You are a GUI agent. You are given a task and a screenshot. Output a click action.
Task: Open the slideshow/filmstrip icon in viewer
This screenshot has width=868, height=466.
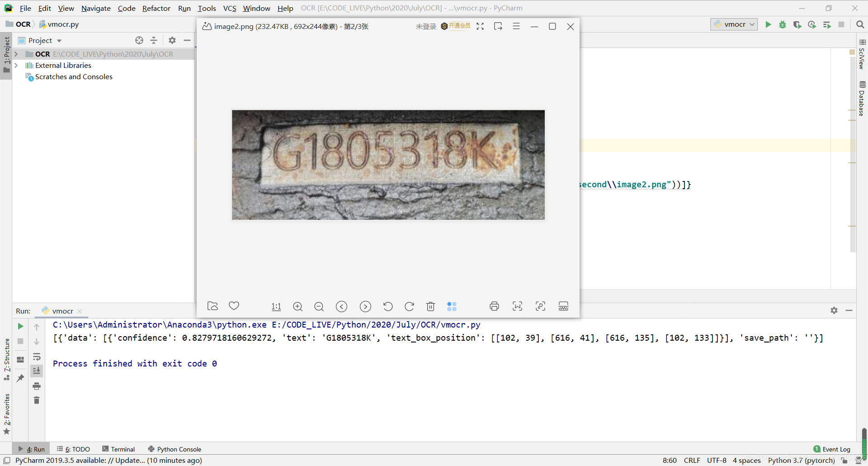point(563,306)
